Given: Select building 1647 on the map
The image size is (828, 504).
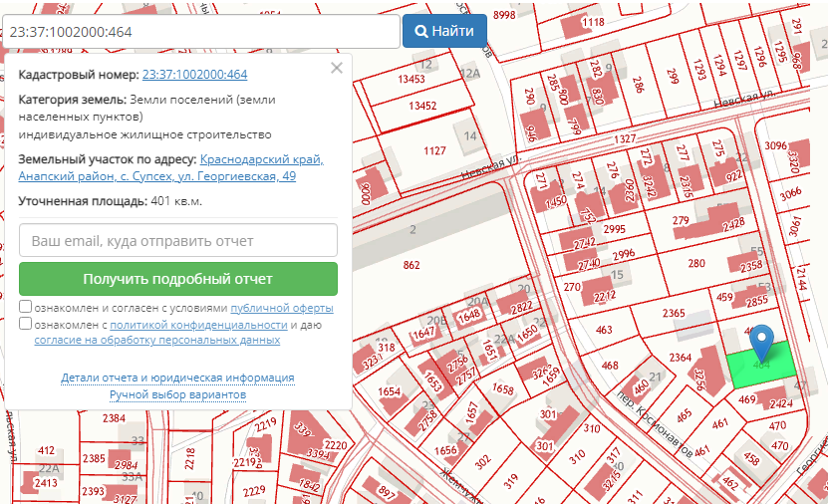Looking at the screenshot, I should click(x=423, y=333).
